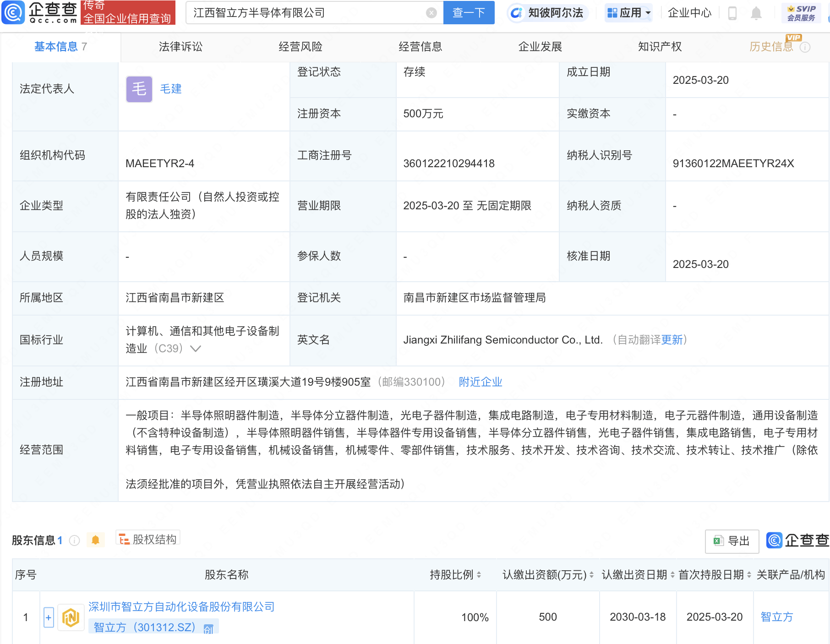Open stock tag 智立方（301312.SZ）

point(145,627)
